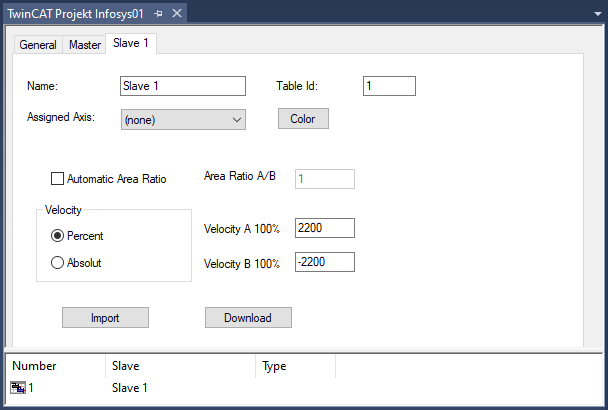Click the Velocity A 100% field
Image resolution: width=608 pixels, height=410 pixels.
325,228
